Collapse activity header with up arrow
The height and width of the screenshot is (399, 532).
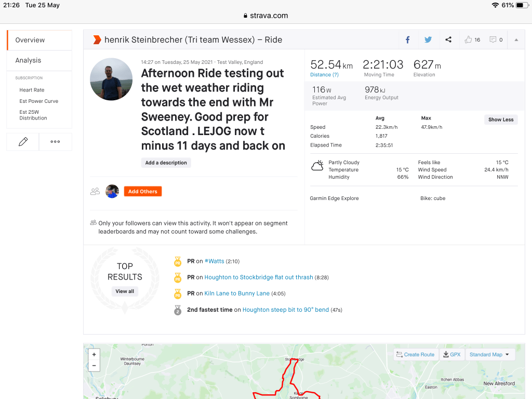pyautogui.click(x=516, y=40)
